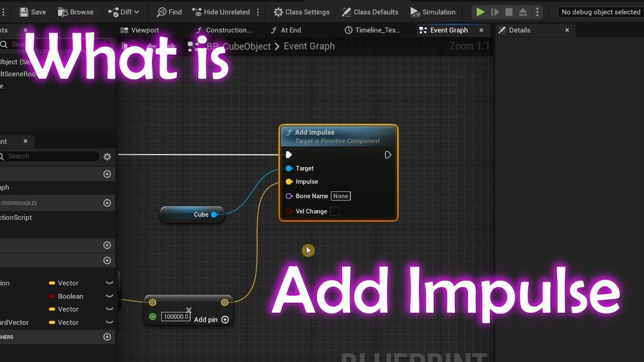
Task: Toggle eye visibility for ardVector variable
Action: 109,323
